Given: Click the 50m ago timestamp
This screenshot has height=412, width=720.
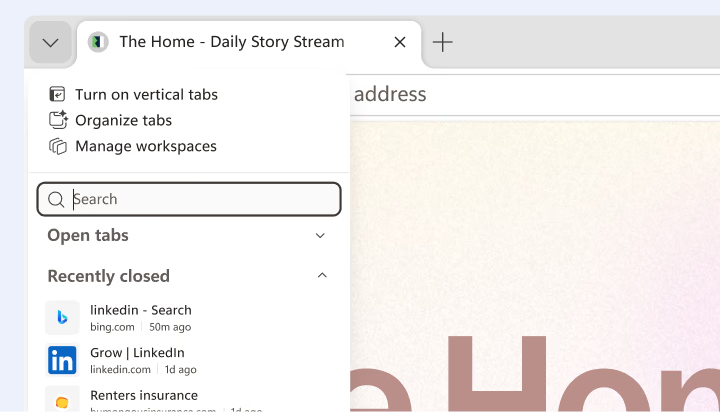Looking at the screenshot, I should 170,327.
